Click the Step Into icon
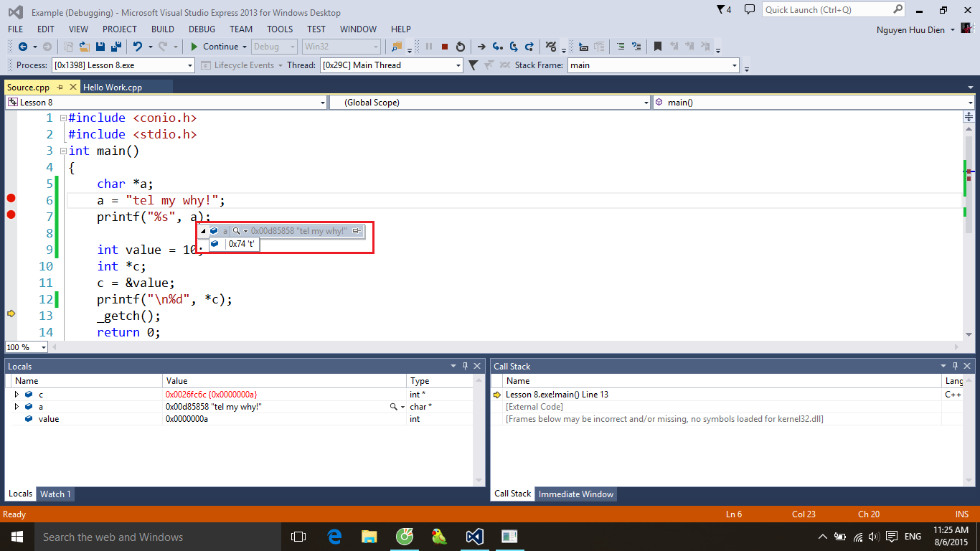 (497, 47)
